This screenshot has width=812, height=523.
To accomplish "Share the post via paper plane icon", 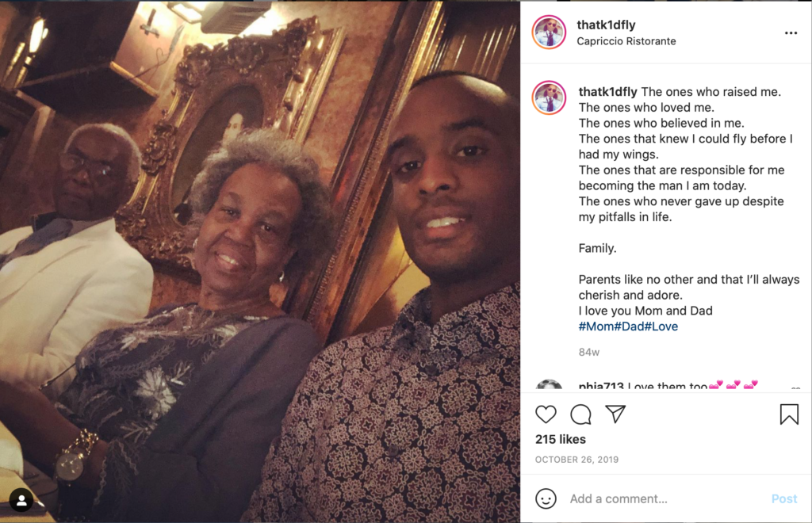I will pos(615,414).
